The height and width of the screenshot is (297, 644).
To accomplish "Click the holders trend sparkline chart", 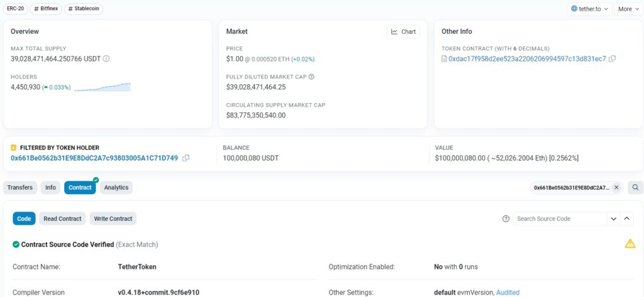I will (103, 87).
